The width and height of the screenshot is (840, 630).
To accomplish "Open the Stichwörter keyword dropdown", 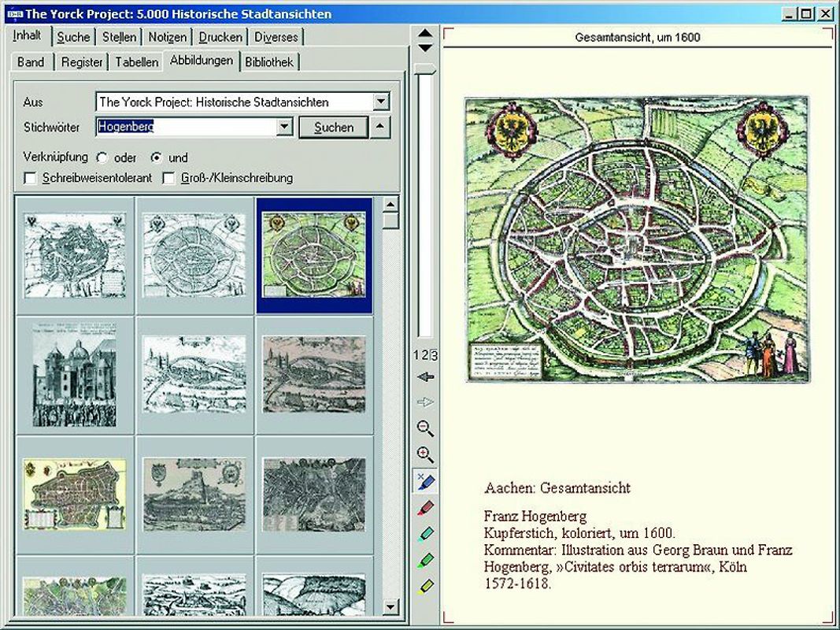I will pos(285,127).
